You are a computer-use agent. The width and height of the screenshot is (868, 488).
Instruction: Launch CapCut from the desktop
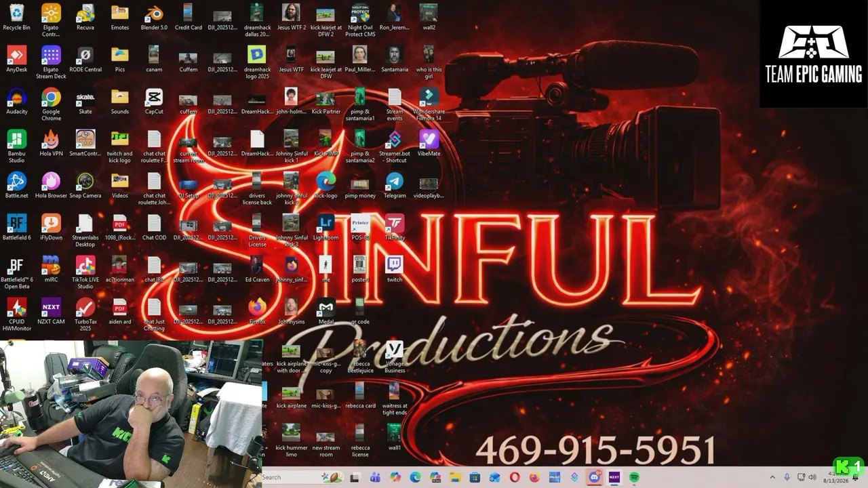coord(154,102)
